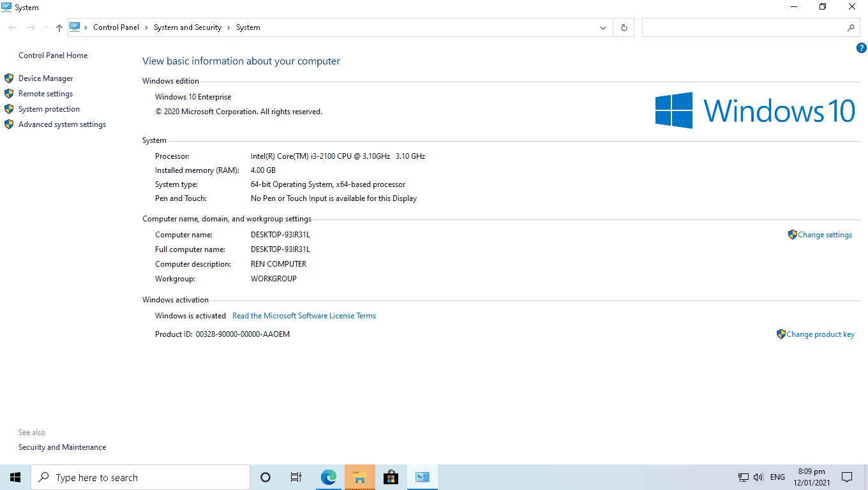This screenshot has width=868, height=490.
Task: Open network status tray icon
Action: pyautogui.click(x=744, y=477)
